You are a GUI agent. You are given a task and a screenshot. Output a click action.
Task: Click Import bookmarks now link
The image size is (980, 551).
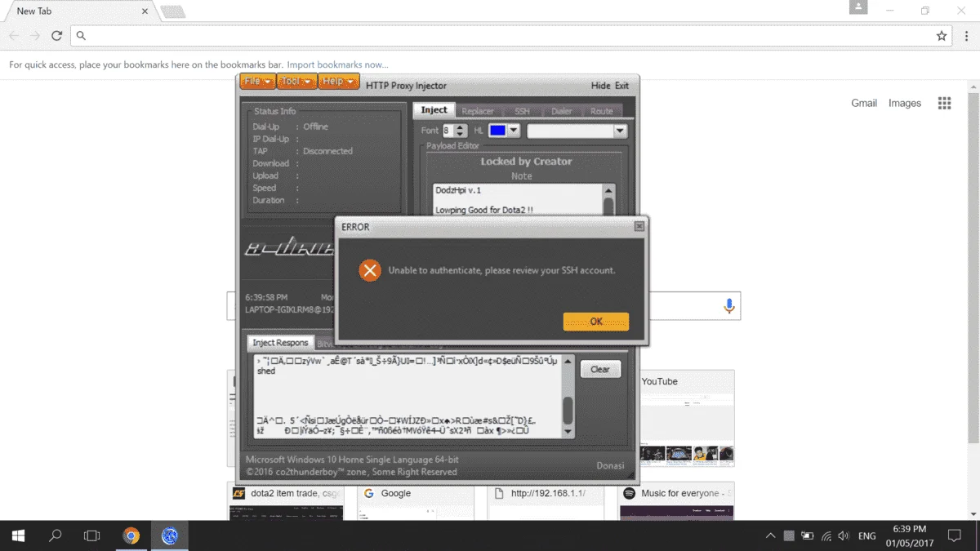(337, 64)
